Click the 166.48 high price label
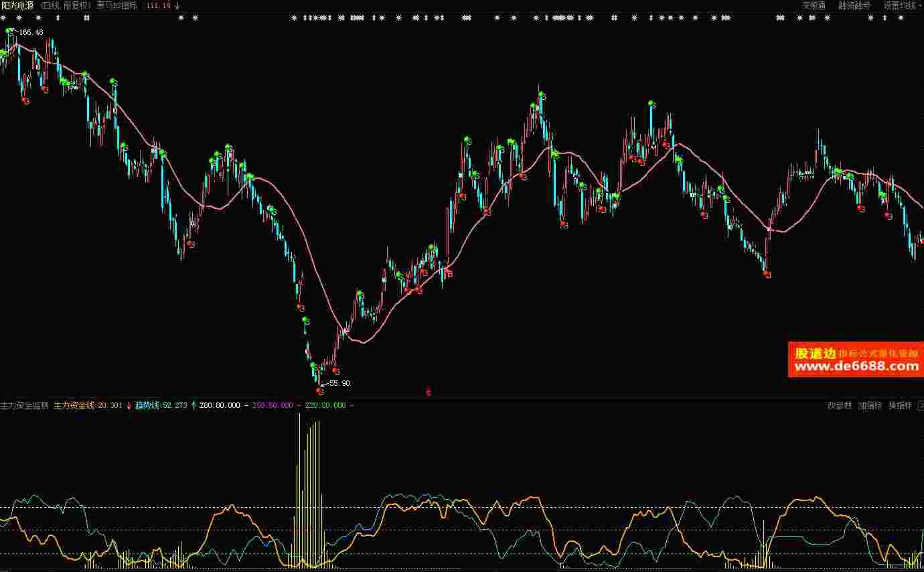Viewport: 924px width, 572px height. point(31,32)
